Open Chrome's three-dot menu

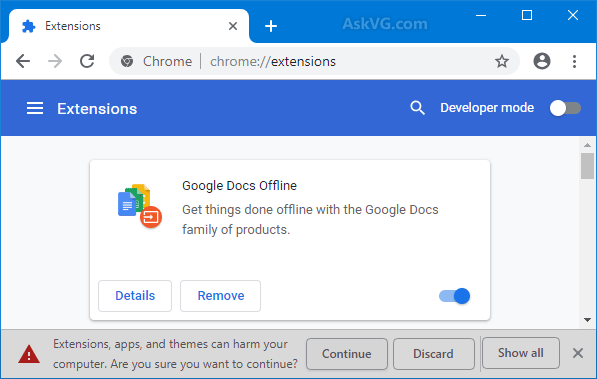click(574, 61)
